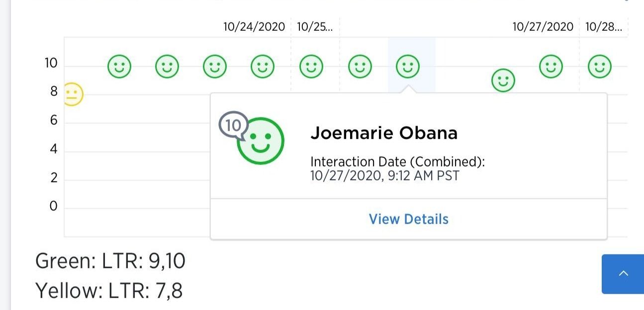
Task: Select the truncated 10/25 date label
Action: [315, 26]
